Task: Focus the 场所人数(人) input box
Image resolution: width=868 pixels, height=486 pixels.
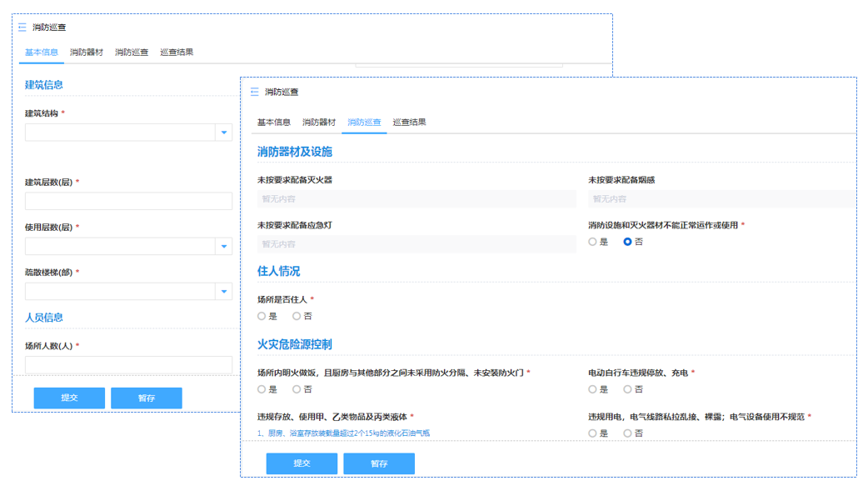Action: 128,364
